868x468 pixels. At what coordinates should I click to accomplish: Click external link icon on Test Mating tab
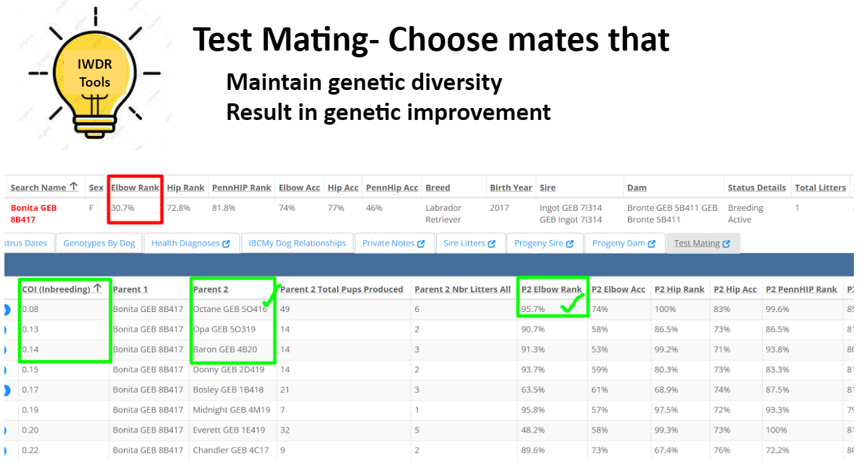(726, 243)
